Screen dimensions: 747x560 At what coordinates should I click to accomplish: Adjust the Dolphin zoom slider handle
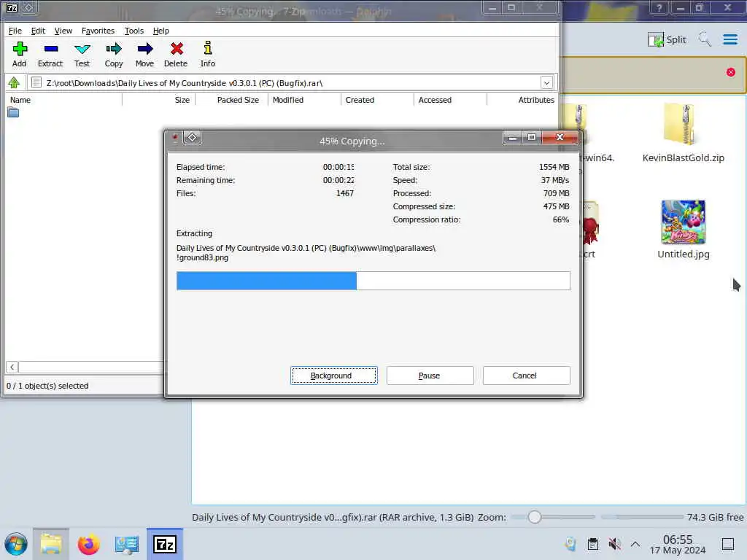[535, 517]
